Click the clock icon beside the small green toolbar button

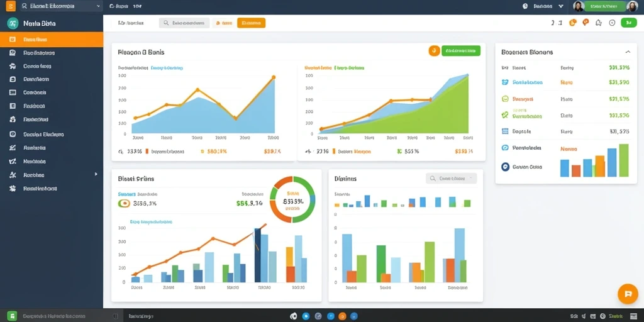pyautogui.click(x=612, y=23)
